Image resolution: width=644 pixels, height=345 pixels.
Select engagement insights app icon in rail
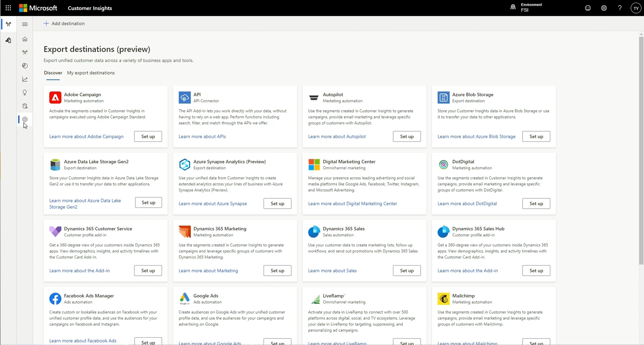tap(9, 40)
